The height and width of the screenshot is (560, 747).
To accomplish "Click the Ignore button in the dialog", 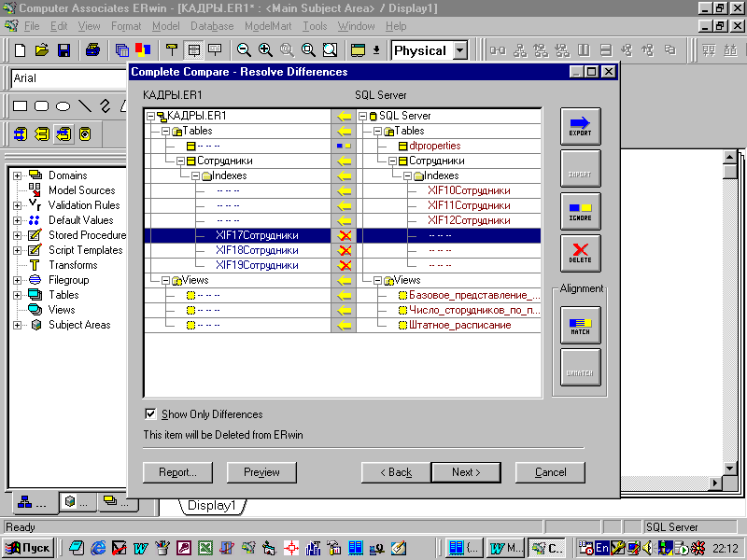I will point(580,211).
